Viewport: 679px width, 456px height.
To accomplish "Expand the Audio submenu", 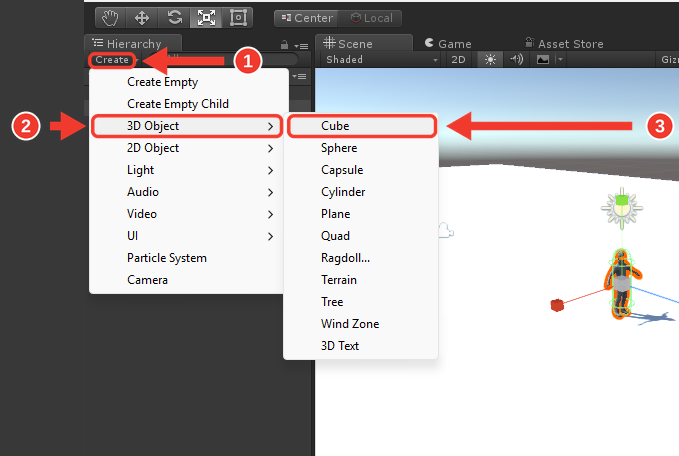I will tap(188, 192).
